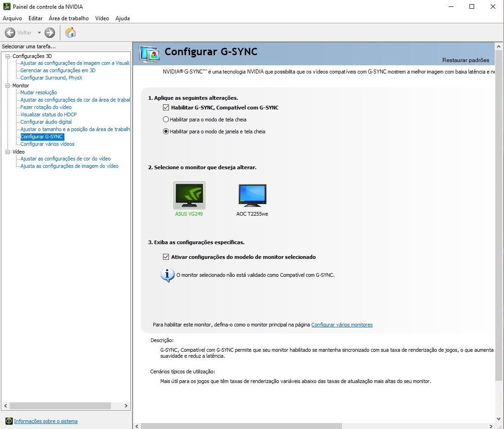
Task: Open Informações sobre o sistema link
Action: [46, 421]
